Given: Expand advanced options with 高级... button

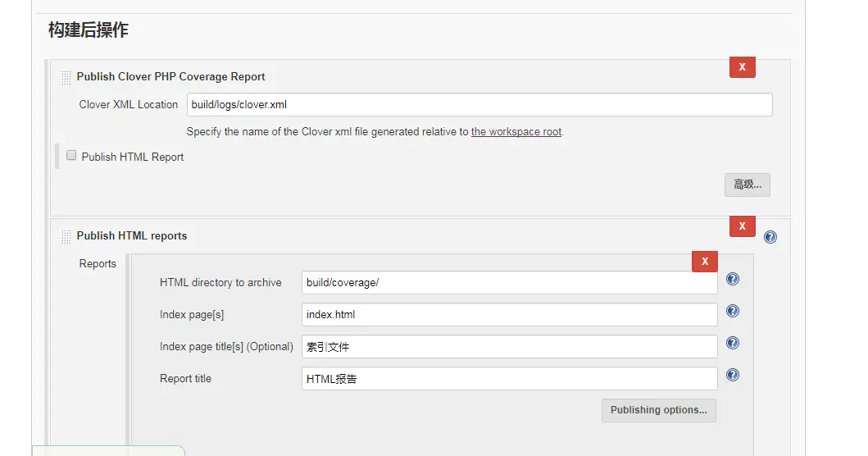Looking at the screenshot, I should (748, 185).
